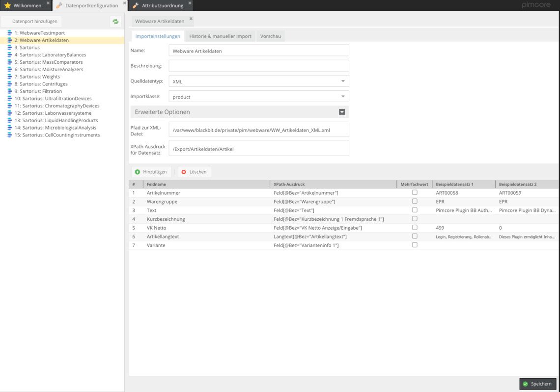The width and height of the screenshot is (560, 392).
Task: Click Hinzufügen to add a field
Action: point(151,172)
